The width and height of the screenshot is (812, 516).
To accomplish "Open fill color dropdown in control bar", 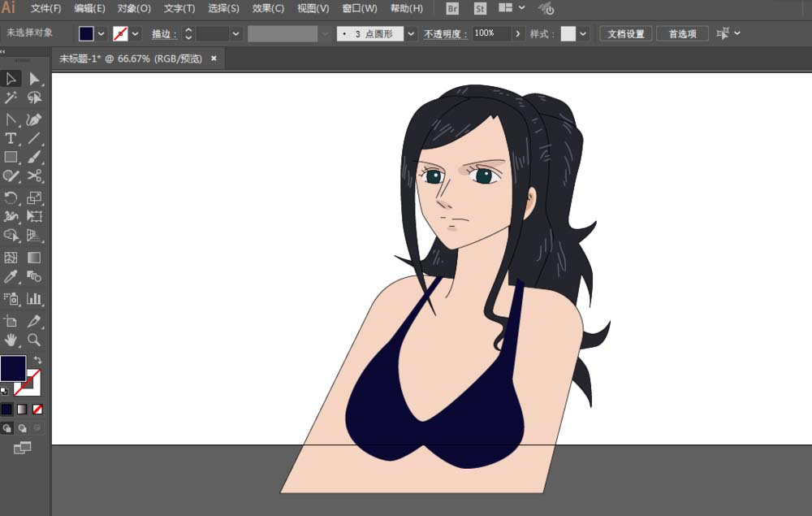I will click(x=101, y=33).
